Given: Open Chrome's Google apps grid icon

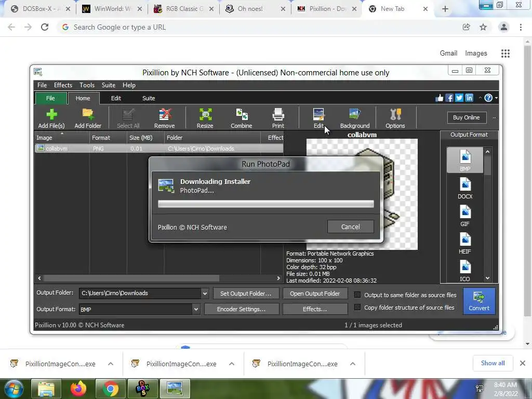Looking at the screenshot, I should click(x=506, y=54).
